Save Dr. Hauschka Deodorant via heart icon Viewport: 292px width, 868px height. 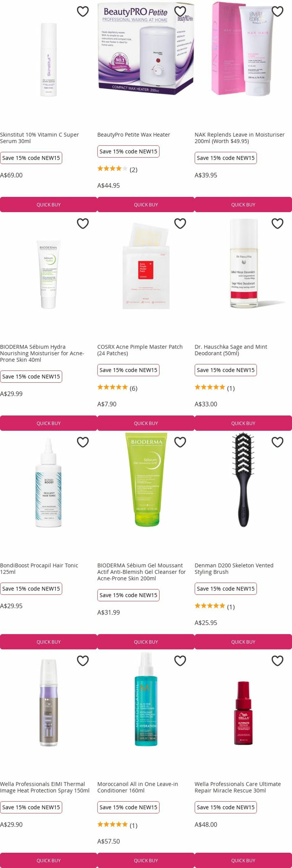click(277, 223)
